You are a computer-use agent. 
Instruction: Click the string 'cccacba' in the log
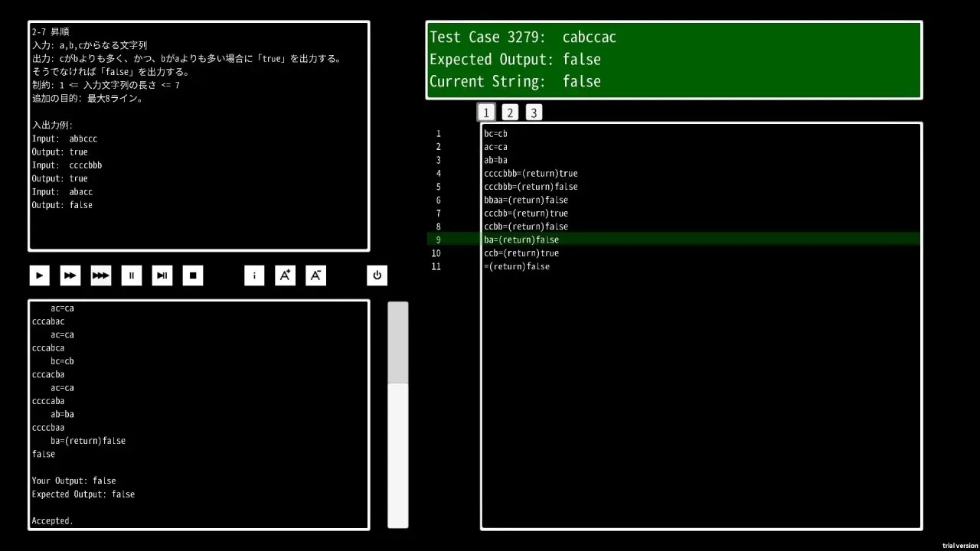48,374
